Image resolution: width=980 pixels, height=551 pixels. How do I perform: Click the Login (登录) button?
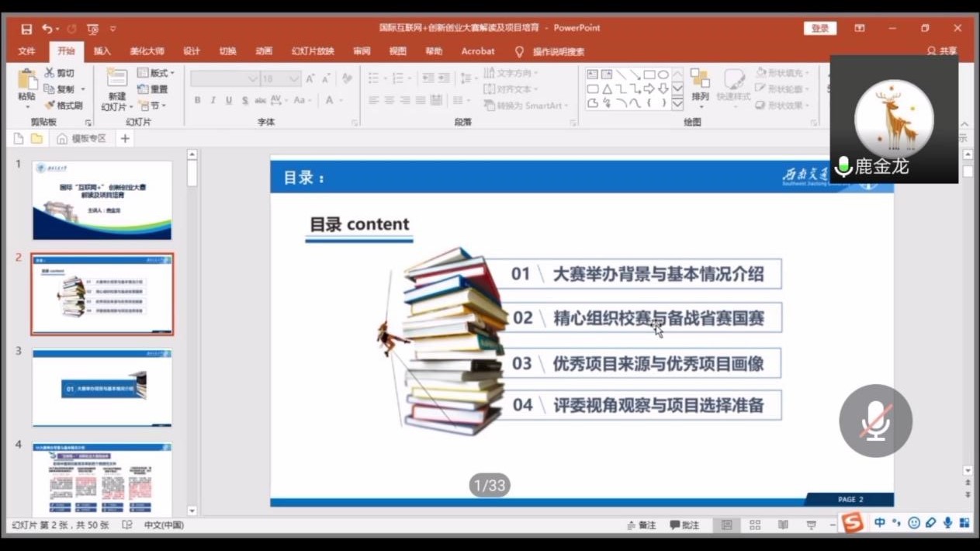(820, 29)
